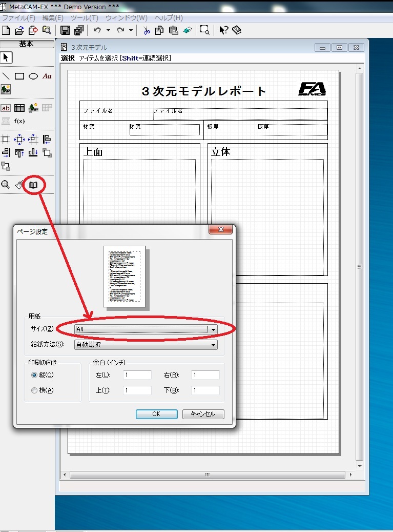Open the ツール(T) menu
The height and width of the screenshot is (532, 393).
84,18
